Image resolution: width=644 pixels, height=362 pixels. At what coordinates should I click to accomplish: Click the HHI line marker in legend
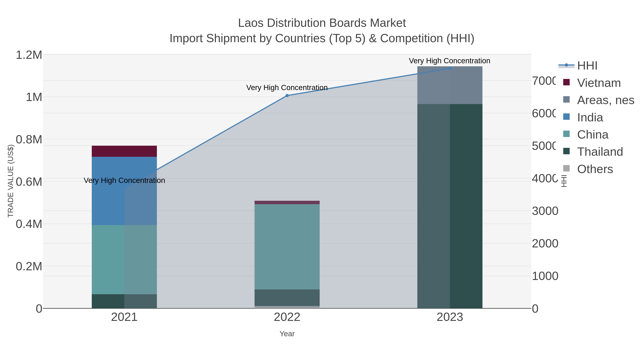pos(567,65)
